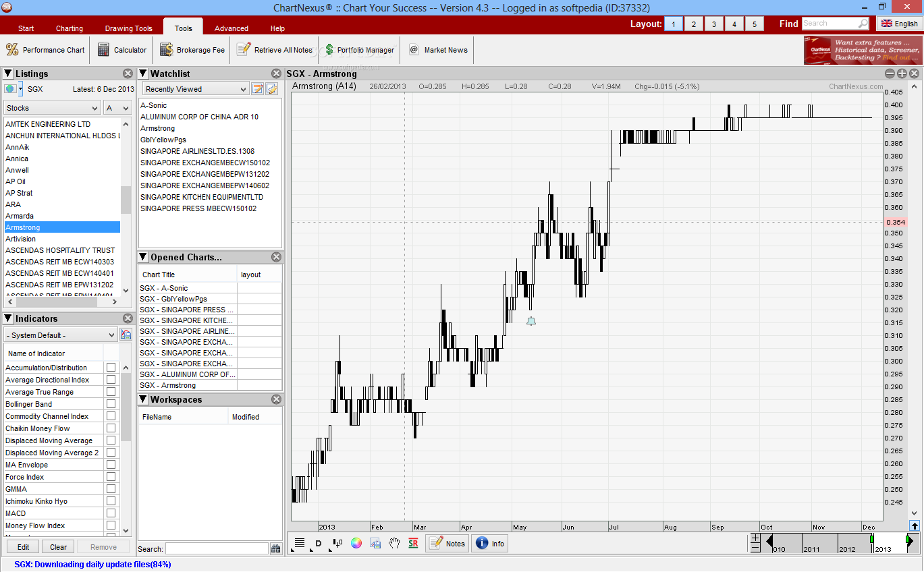Select the hand pan tool
This screenshot has width=924, height=572.
pyautogui.click(x=395, y=543)
